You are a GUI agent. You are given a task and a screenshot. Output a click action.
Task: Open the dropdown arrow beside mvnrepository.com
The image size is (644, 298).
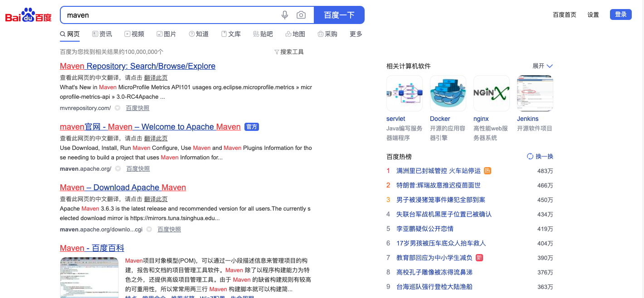click(117, 108)
